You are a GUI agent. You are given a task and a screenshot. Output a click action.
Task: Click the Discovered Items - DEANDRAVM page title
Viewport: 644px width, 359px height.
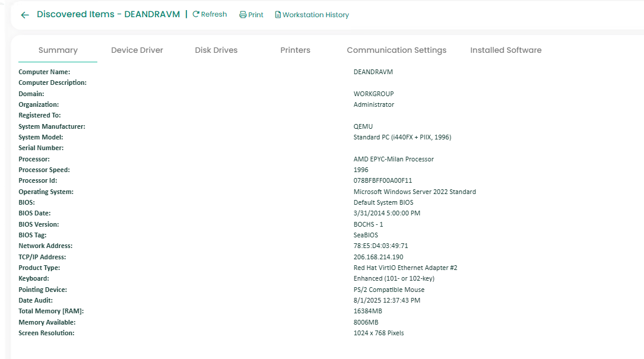pyautogui.click(x=108, y=14)
